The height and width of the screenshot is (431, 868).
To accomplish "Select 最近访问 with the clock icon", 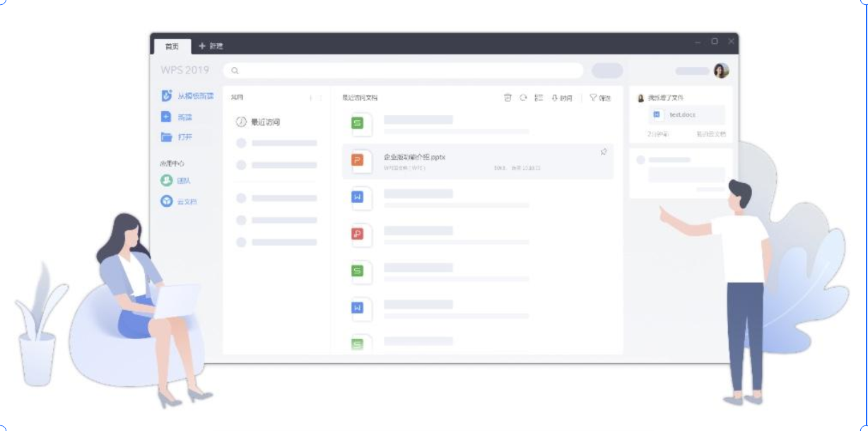I will [258, 122].
